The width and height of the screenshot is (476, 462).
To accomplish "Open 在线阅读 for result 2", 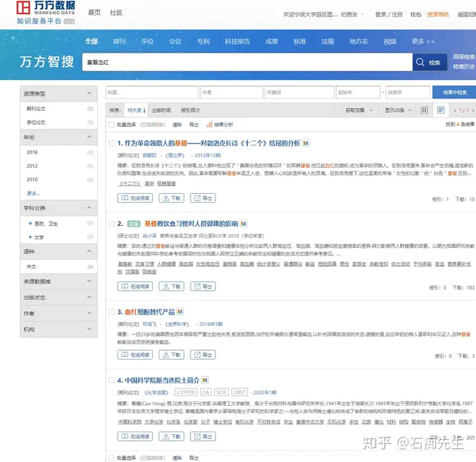I will 135,286.
